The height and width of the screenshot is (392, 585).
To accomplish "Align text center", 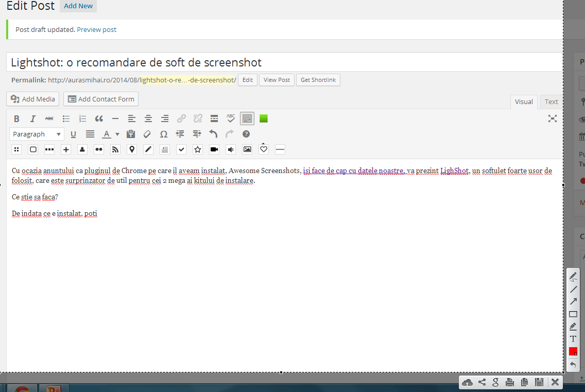I will pyautogui.click(x=148, y=118).
